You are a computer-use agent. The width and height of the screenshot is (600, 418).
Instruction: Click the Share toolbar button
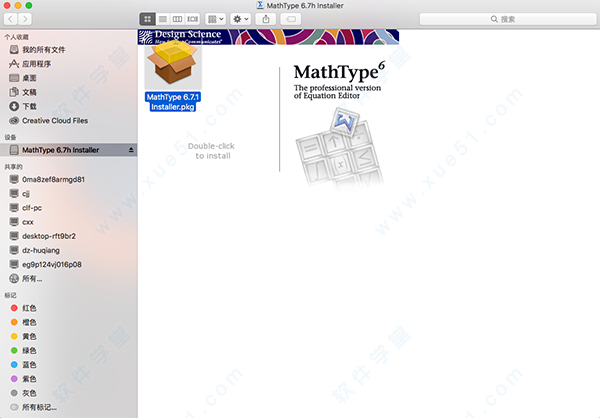click(x=266, y=19)
